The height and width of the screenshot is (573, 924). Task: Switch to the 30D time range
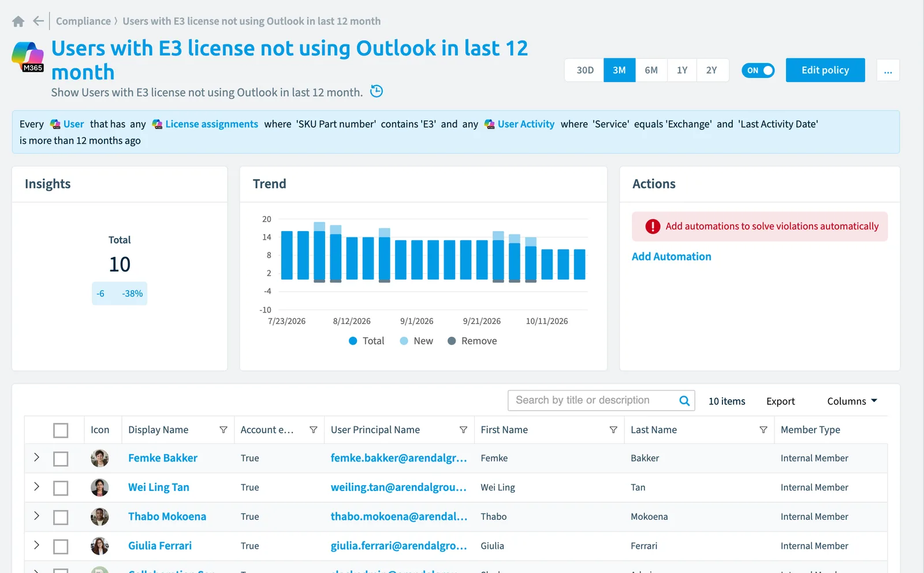[x=585, y=70]
